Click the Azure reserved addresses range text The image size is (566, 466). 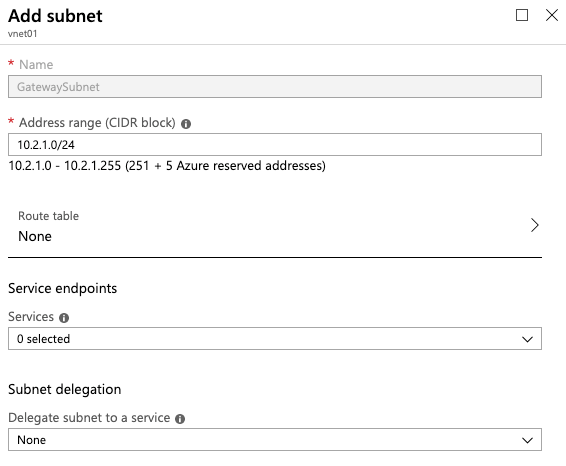point(167,166)
